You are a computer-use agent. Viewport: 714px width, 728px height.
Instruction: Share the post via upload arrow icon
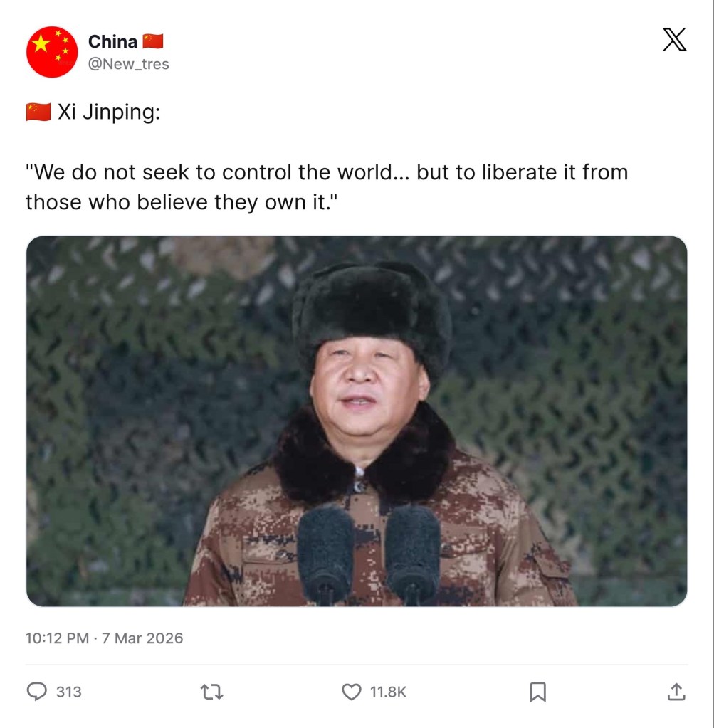676,692
